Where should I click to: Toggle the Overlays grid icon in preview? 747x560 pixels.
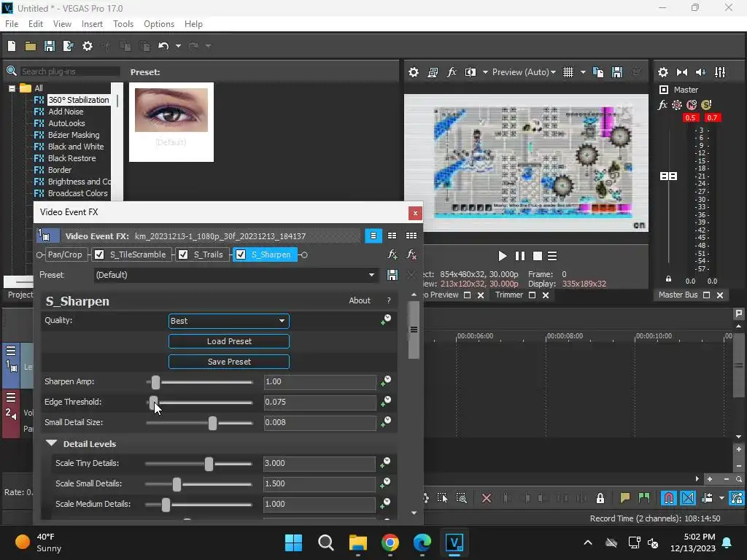(568, 72)
